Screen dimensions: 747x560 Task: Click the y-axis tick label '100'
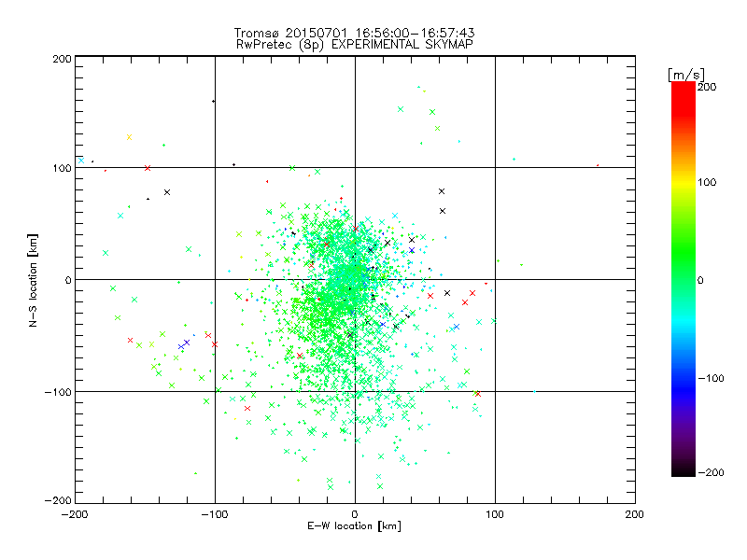62,169
